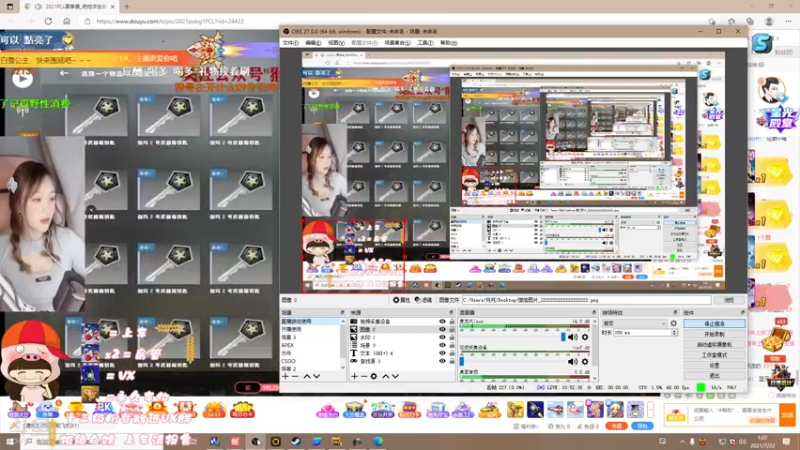This screenshot has width=800, height=450.
Task: Toggle visibility of the 场景 3 source
Action: coord(442,345)
